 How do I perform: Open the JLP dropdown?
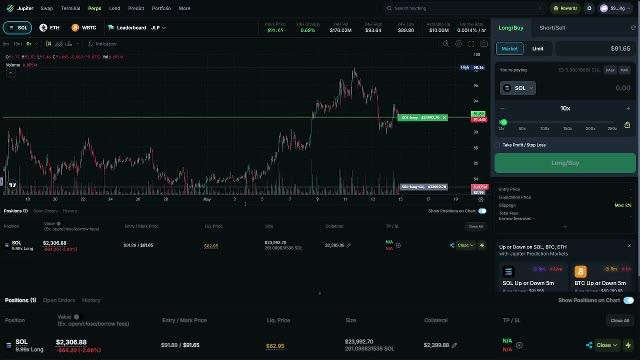coord(158,28)
